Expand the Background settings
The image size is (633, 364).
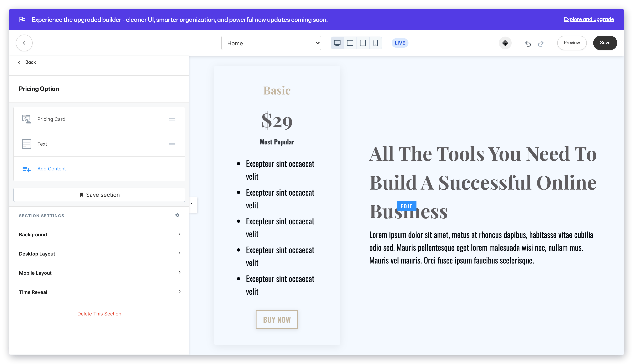point(99,235)
